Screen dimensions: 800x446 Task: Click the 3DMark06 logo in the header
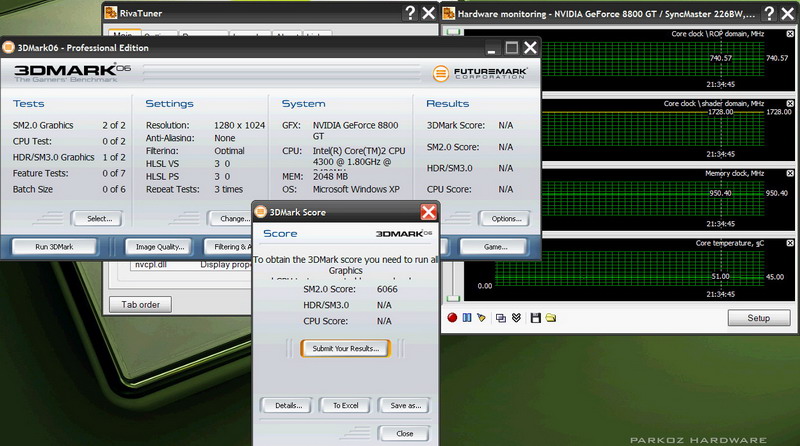(72, 73)
